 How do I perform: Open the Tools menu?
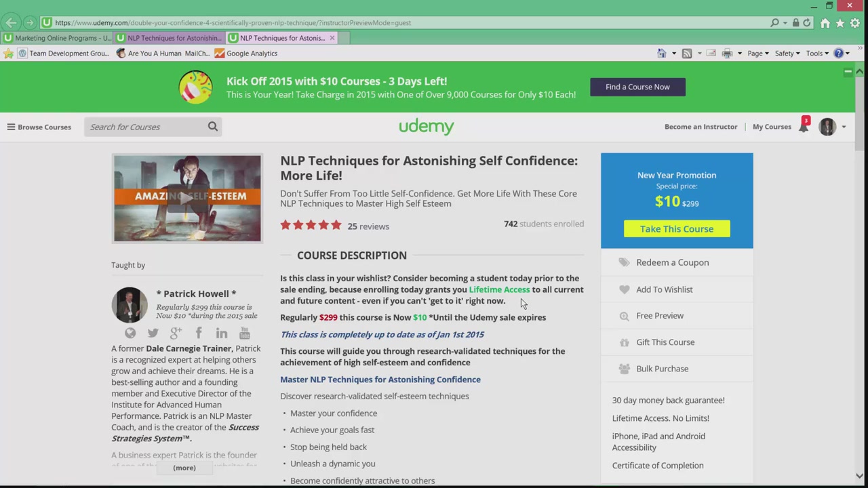pos(817,54)
